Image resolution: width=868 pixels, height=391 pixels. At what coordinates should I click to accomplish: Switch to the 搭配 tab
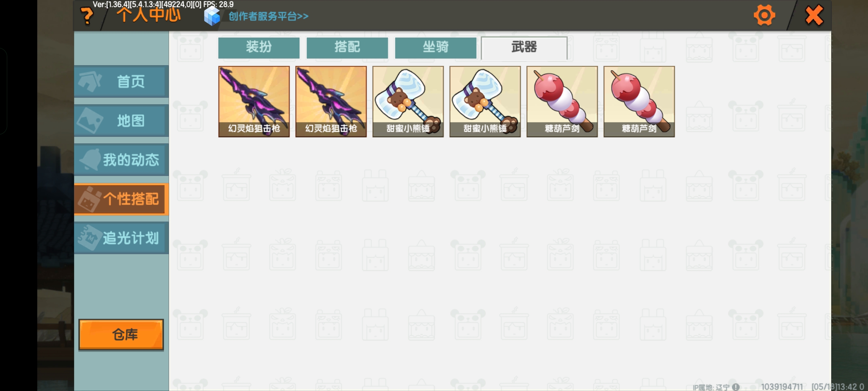347,47
